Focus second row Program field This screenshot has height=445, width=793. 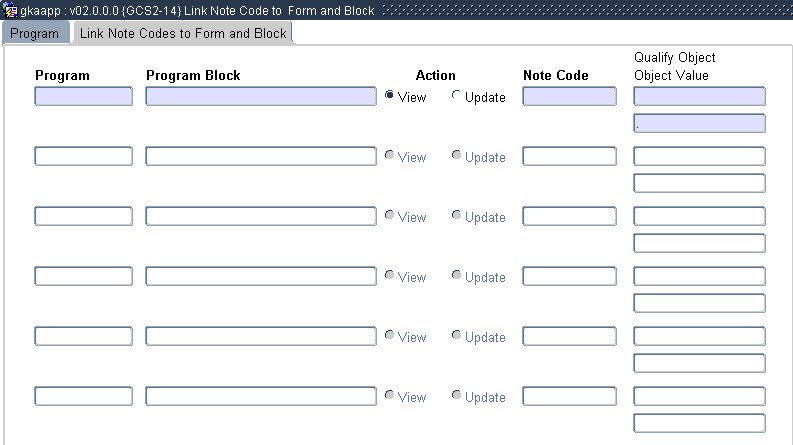click(83, 157)
